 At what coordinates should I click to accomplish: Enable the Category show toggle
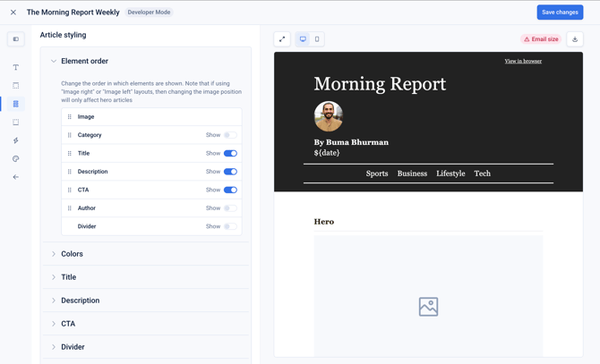click(x=230, y=135)
